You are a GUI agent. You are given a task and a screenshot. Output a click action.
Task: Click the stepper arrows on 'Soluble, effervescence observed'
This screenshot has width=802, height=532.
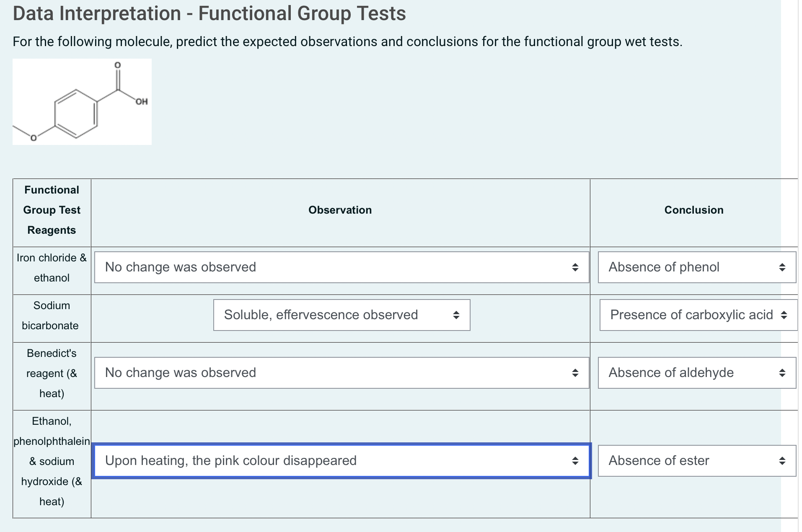tap(456, 315)
